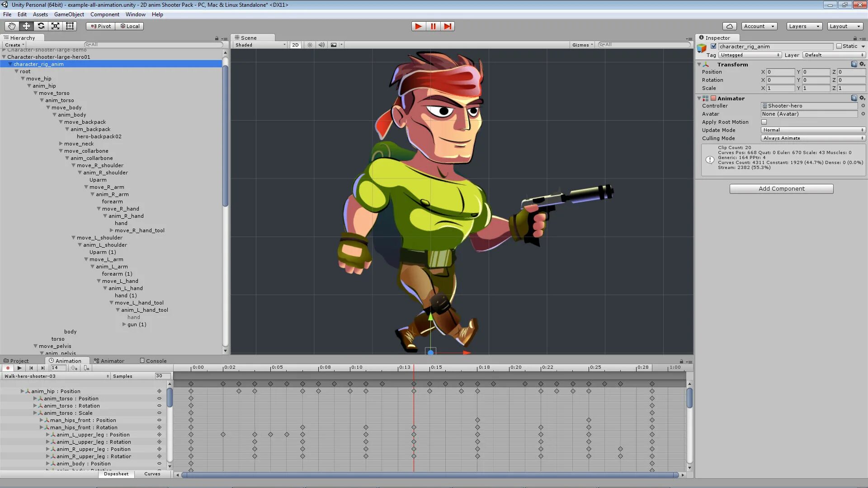Switch to the Animator tab
Image resolution: width=868 pixels, height=488 pixels.
pos(109,361)
